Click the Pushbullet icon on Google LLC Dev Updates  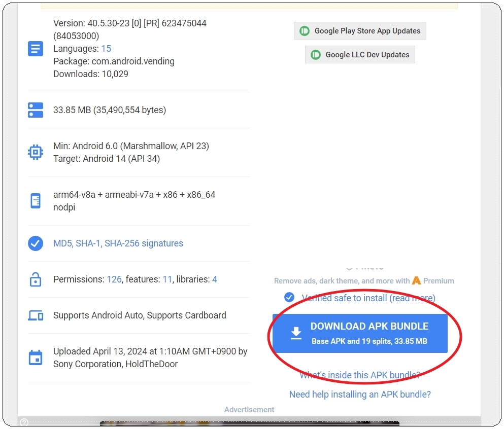point(316,55)
